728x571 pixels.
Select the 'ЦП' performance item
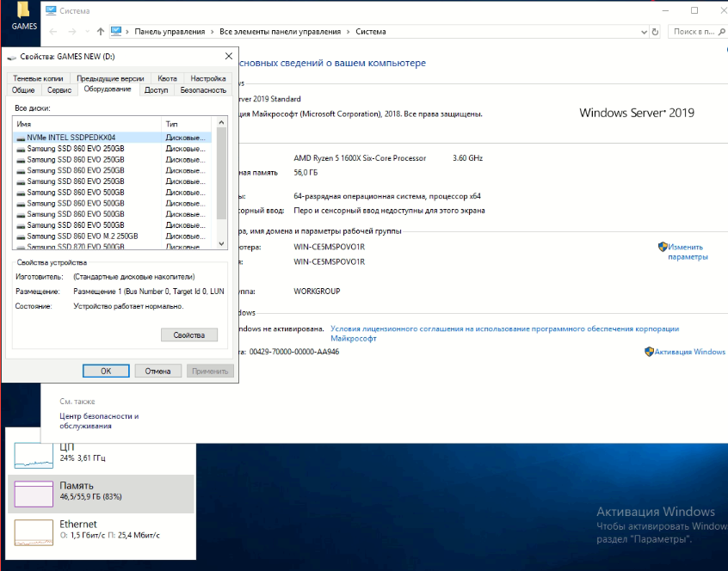(x=101, y=454)
